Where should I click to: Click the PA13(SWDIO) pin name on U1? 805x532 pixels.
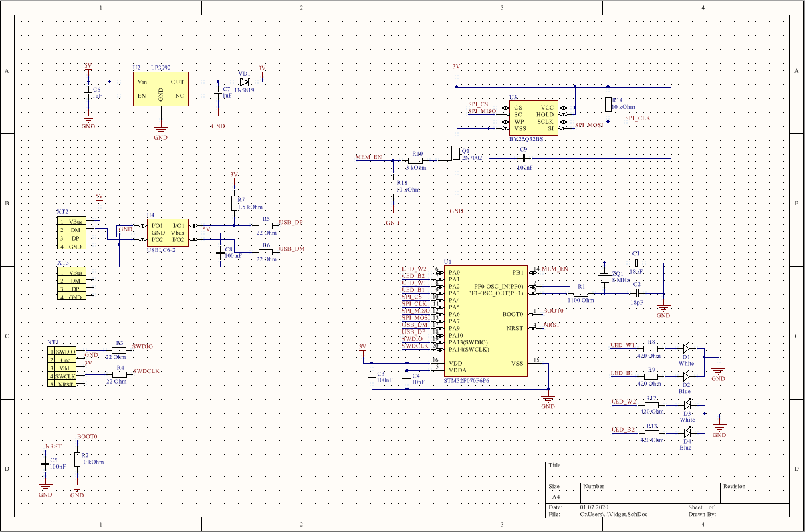point(469,342)
